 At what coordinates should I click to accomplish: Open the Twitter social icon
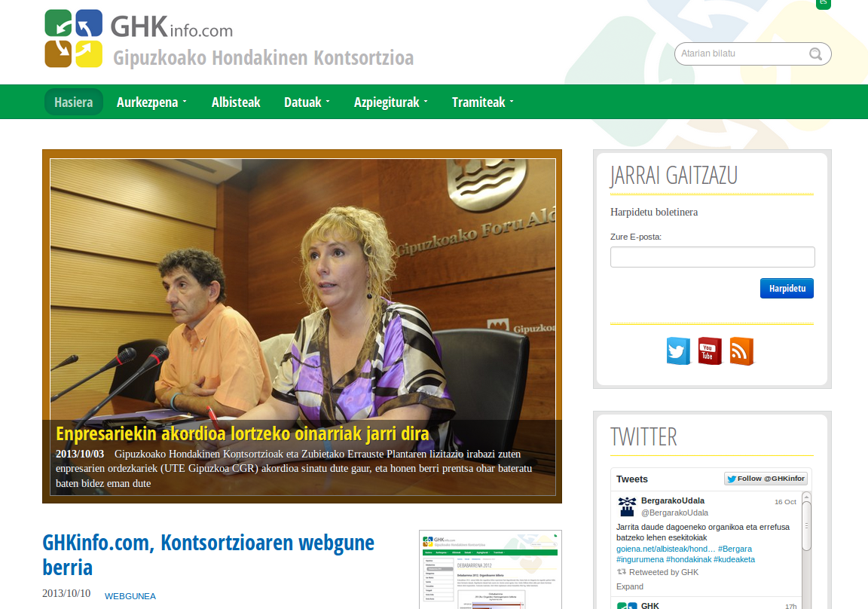[x=678, y=351]
